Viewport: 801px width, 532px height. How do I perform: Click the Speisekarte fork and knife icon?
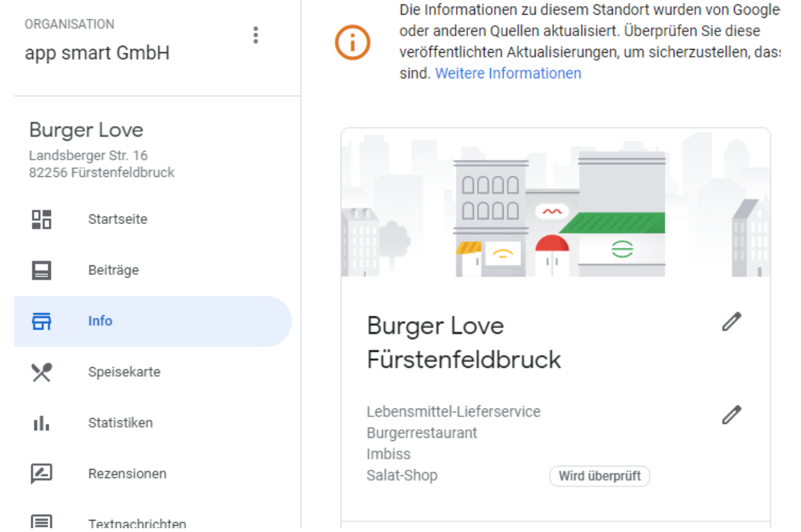click(x=42, y=372)
